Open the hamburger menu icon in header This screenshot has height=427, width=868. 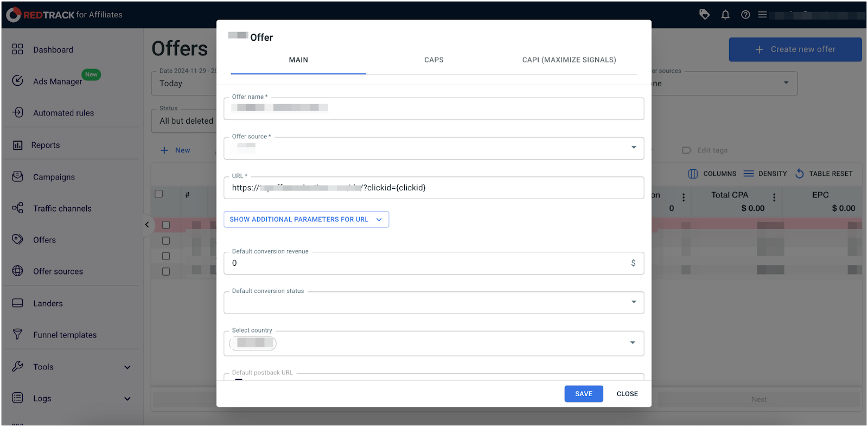762,15
